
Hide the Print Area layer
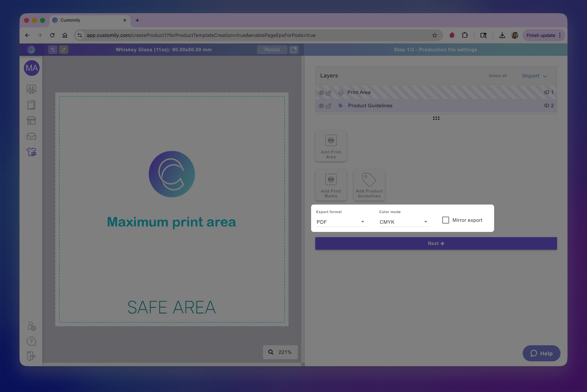pyautogui.click(x=321, y=93)
